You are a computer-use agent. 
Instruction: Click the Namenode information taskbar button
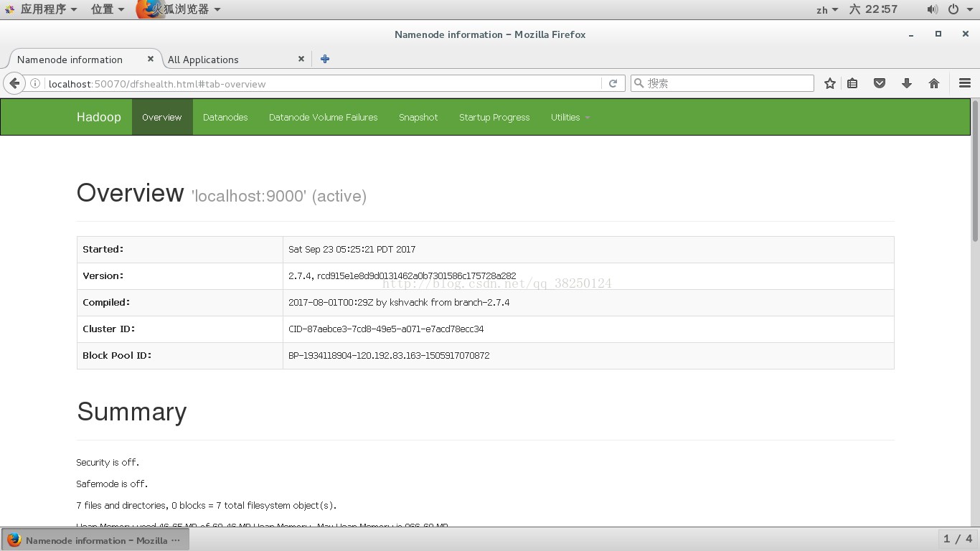[x=95, y=540]
